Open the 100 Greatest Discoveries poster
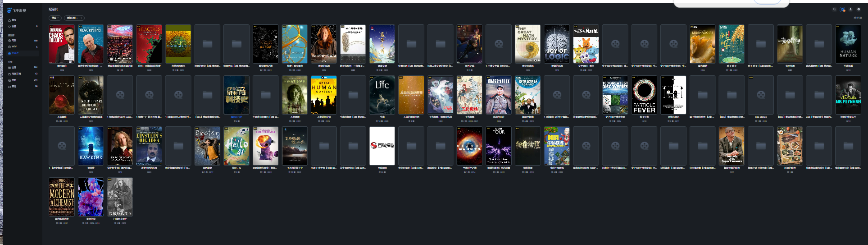 pyautogui.click(x=615, y=95)
